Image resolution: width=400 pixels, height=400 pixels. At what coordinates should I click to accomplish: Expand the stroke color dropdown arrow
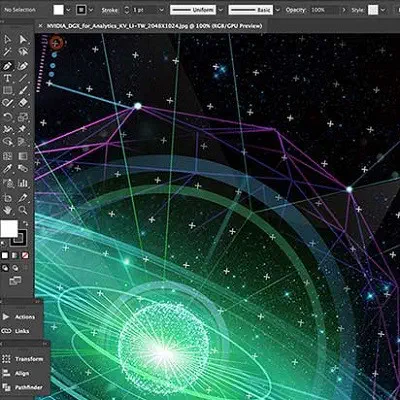(91, 10)
